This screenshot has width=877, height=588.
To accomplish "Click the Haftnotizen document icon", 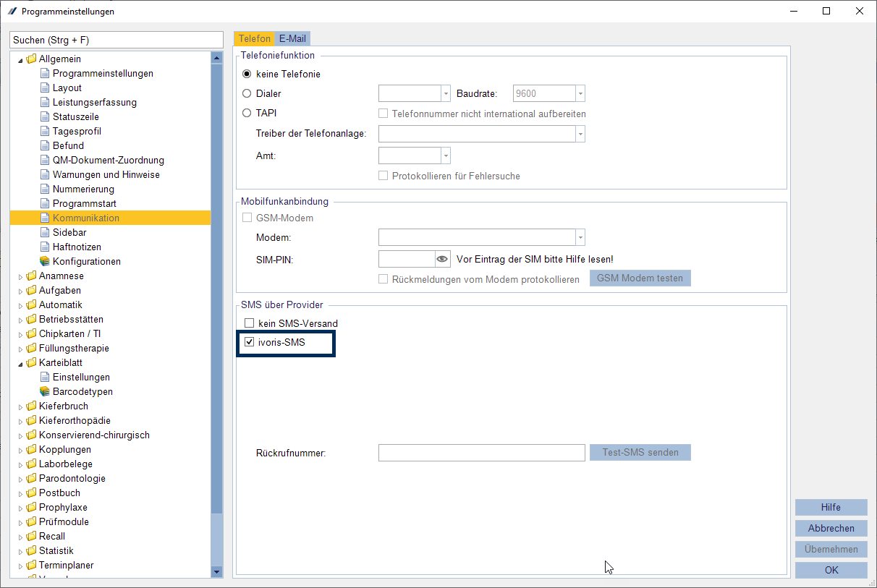I will (45, 247).
